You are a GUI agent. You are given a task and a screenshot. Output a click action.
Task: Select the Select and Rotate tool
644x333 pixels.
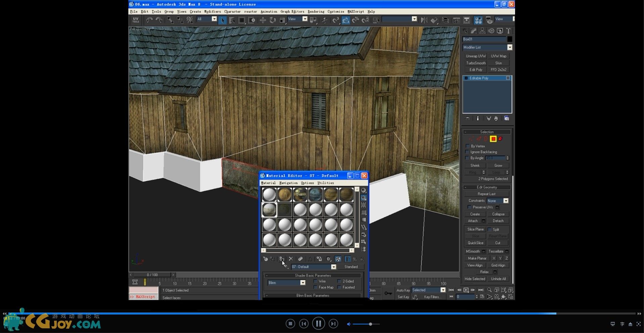[272, 20]
